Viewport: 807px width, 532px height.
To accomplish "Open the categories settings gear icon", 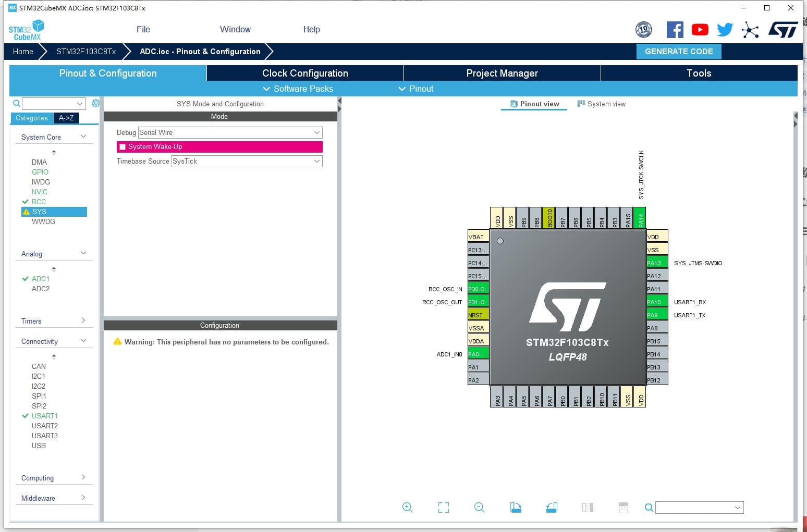I will pyautogui.click(x=95, y=103).
